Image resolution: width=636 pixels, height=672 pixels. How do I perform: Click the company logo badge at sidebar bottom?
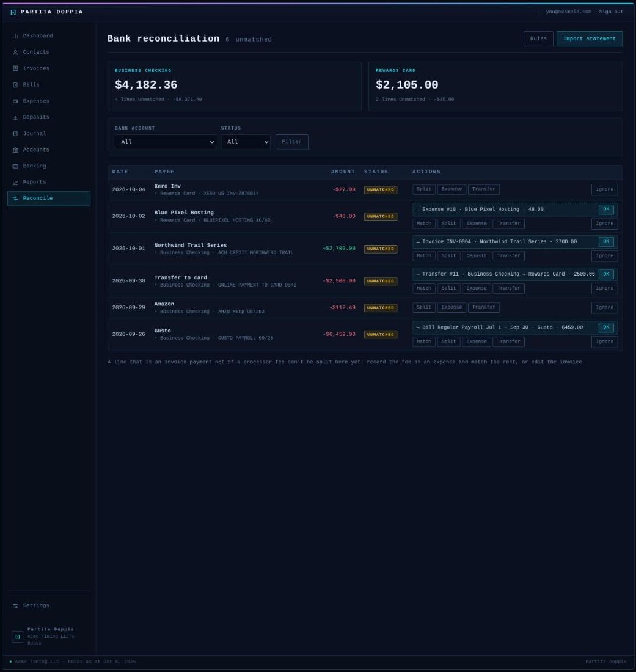click(17, 637)
